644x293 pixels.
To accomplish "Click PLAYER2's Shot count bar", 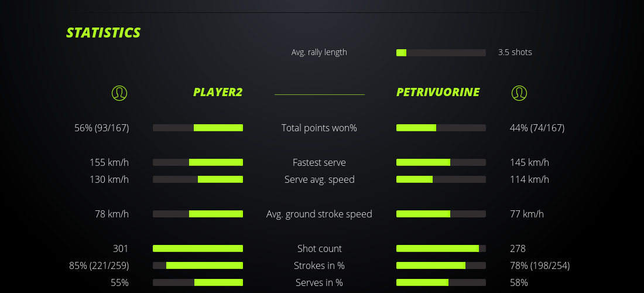I will pyautogui.click(x=198, y=248).
